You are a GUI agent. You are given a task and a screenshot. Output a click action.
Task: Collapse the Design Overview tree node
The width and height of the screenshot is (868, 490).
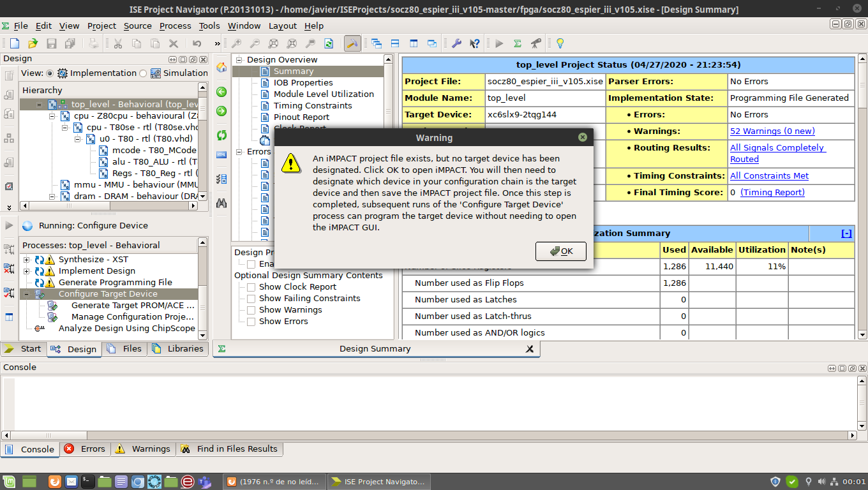(240, 60)
